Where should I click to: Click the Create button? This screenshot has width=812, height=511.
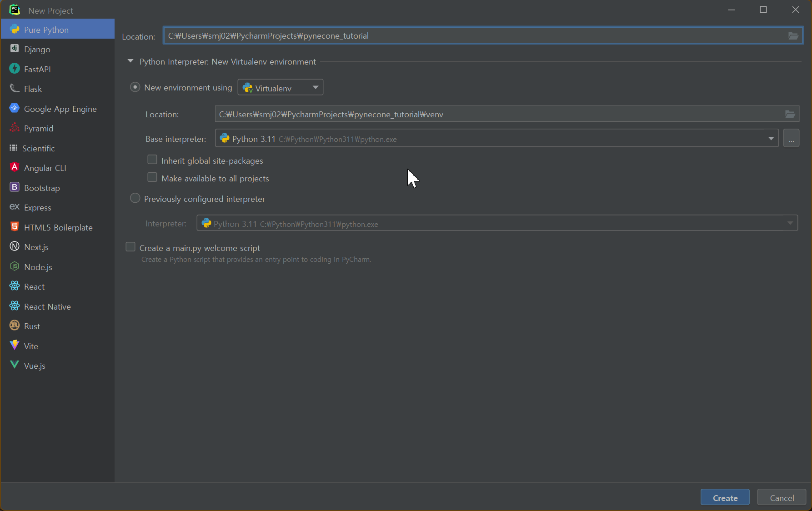click(x=725, y=497)
